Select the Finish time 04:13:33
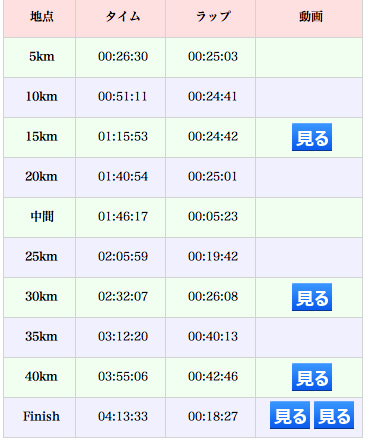The image size is (371, 448). [123, 416]
